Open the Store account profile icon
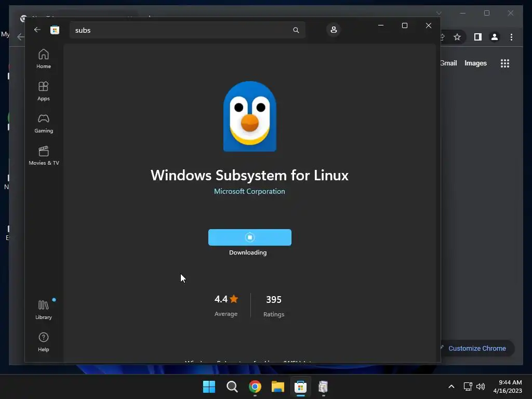The height and width of the screenshot is (399, 532). click(x=334, y=30)
